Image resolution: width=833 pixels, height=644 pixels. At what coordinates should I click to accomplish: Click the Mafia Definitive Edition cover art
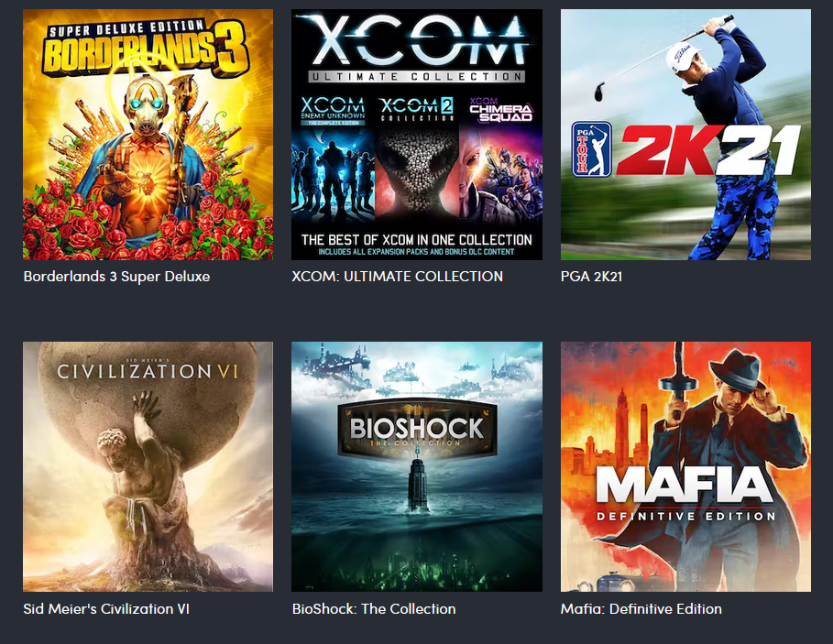[685, 466]
